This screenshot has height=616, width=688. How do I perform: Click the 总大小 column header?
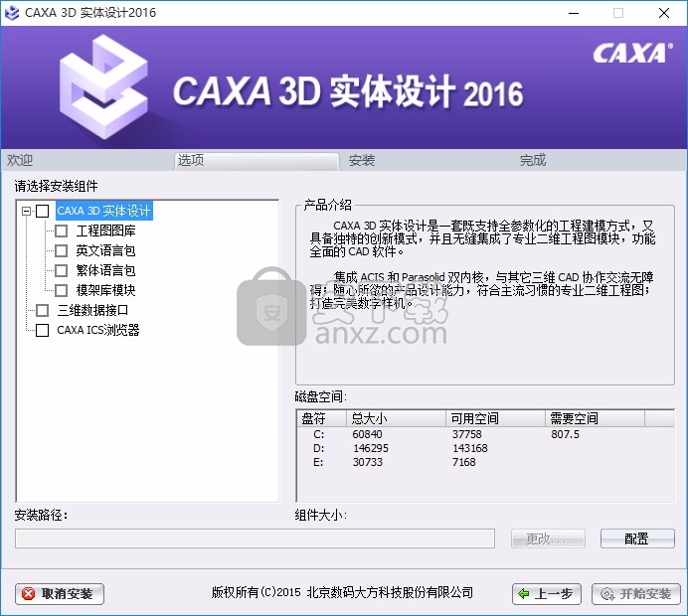coord(397,418)
